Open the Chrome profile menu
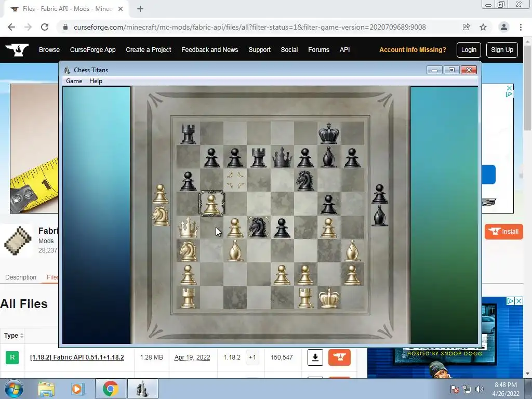 coord(504,27)
